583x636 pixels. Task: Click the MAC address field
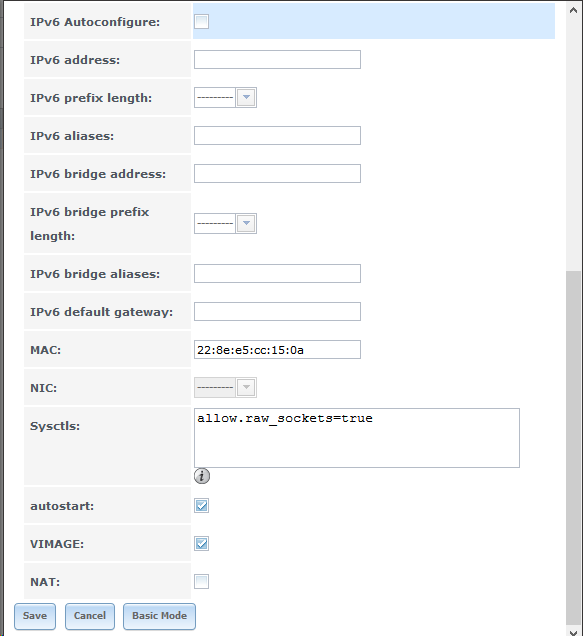(x=277, y=350)
